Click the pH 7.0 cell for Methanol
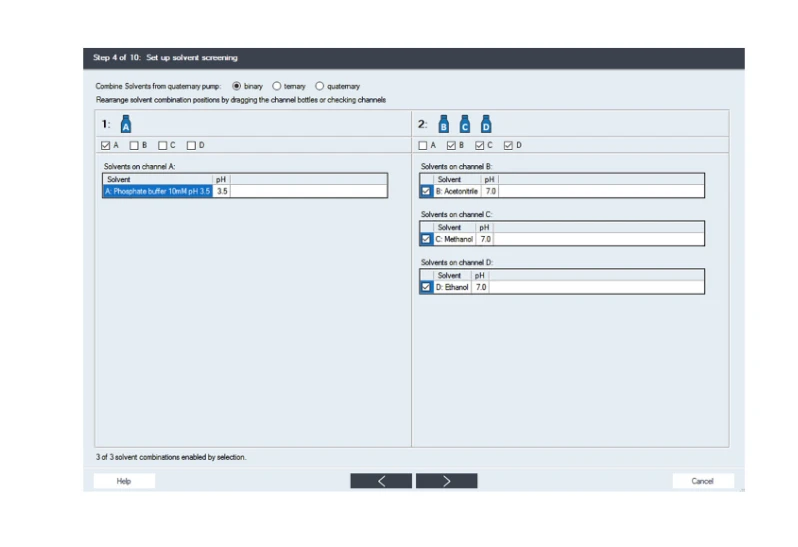Viewport: 798px width, 547px height. (x=486, y=239)
